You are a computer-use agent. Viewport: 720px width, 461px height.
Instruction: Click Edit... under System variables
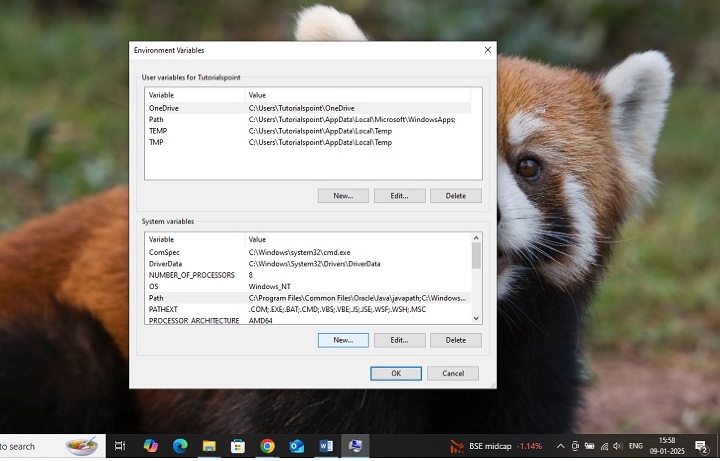[x=399, y=340]
